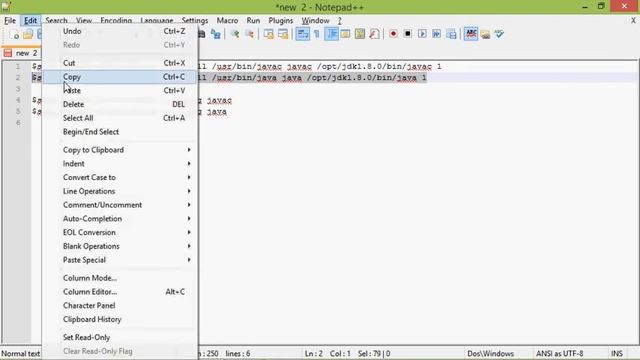Open Clipboard History from Edit menu

[x=120, y=319]
